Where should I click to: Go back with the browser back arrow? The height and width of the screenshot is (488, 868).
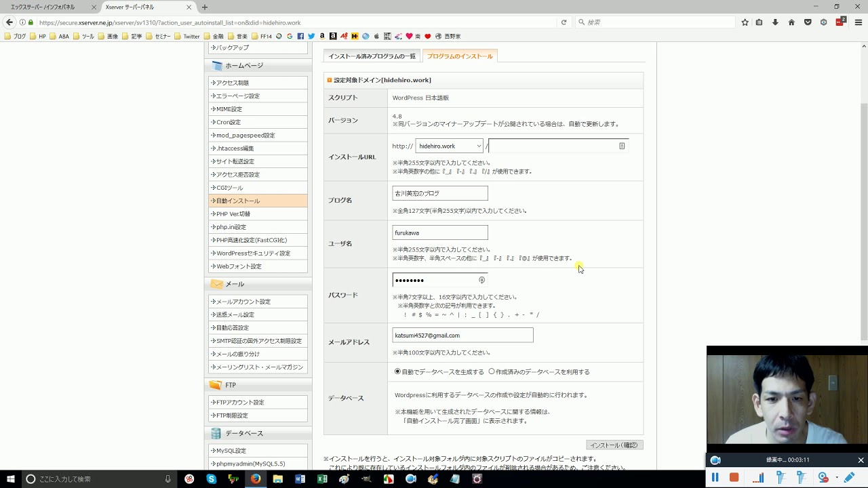9,22
